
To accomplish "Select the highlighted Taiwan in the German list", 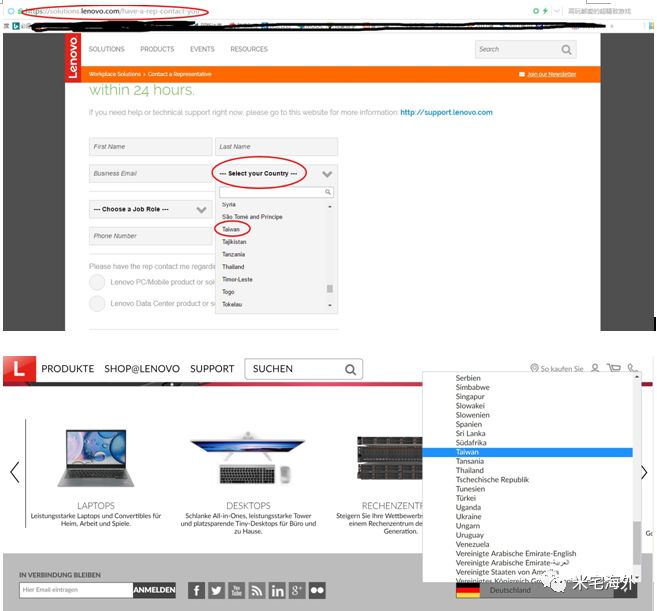I will pos(528,452).
